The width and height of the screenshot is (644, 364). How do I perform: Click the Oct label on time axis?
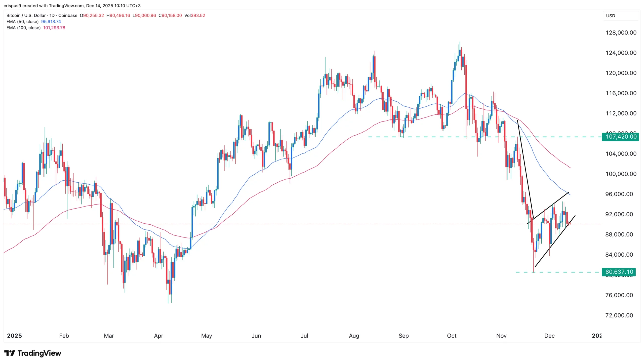452,336
